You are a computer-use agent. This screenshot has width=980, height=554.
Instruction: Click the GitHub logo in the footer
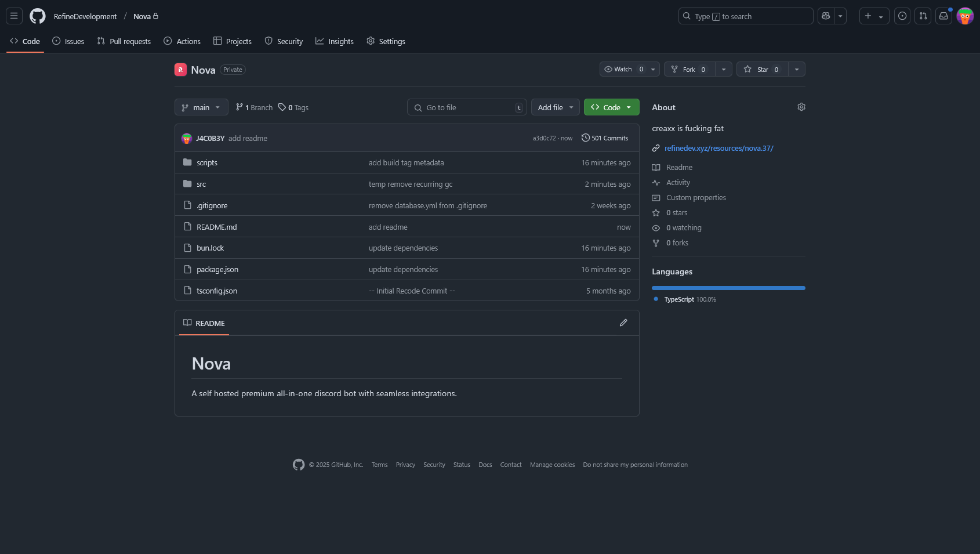pos(299,465)
